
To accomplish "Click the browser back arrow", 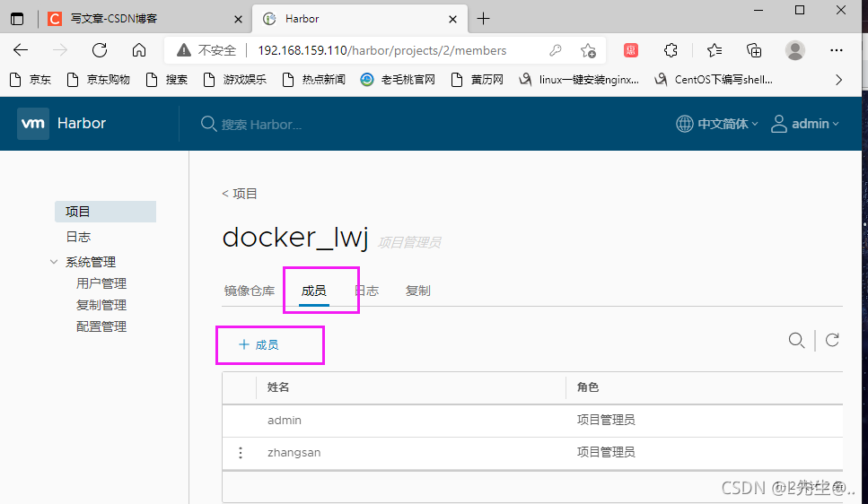I will point(21,50).
